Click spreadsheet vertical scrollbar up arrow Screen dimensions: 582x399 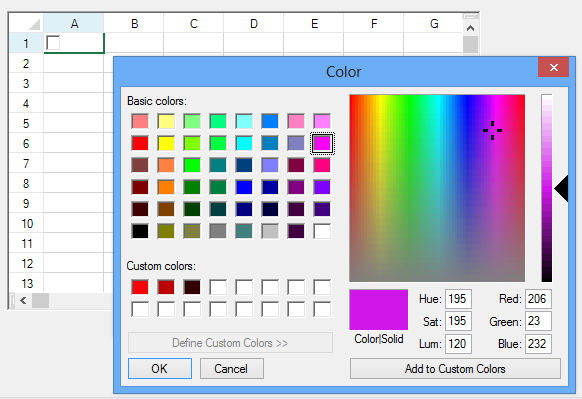pyautogui.click(x=470, y=28)
